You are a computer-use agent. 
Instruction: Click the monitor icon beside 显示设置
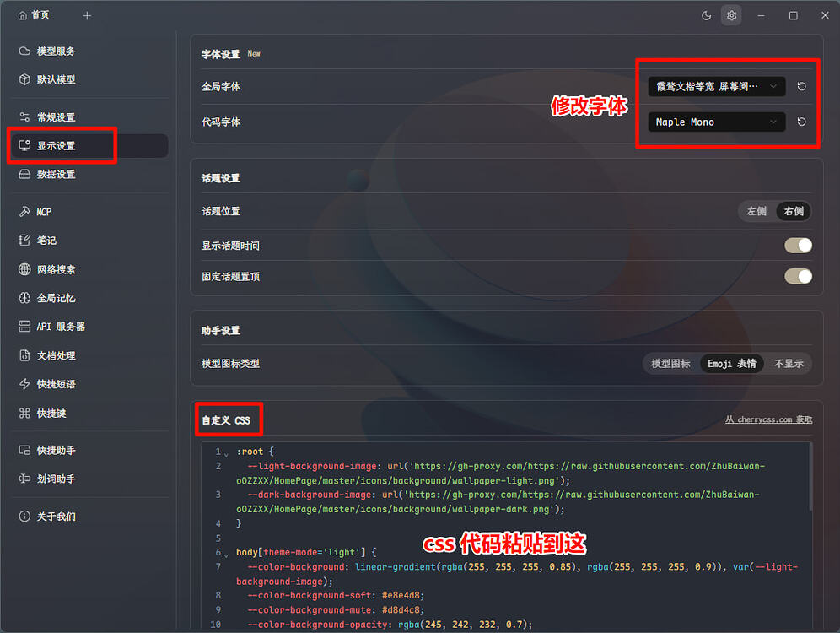tap(24, 146)
